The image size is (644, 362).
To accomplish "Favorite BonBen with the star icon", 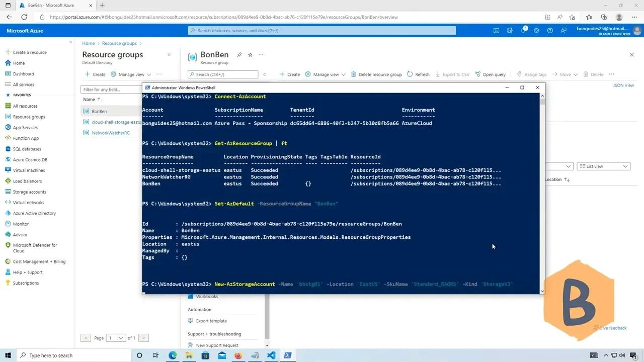I will pos(250,55).
